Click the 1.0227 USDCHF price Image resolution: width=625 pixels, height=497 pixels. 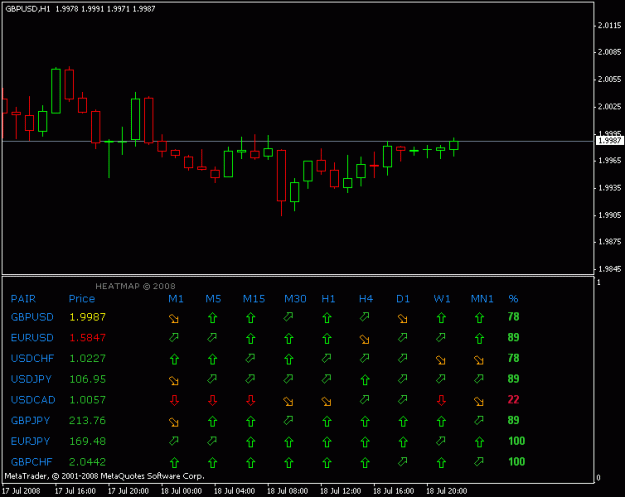(x=88, y=359)
